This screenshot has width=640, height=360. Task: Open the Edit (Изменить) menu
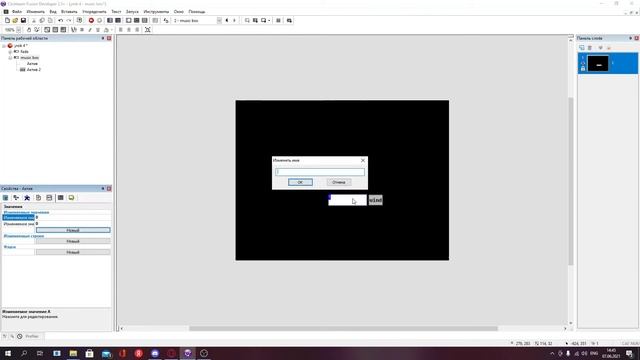tap(36, 12)
